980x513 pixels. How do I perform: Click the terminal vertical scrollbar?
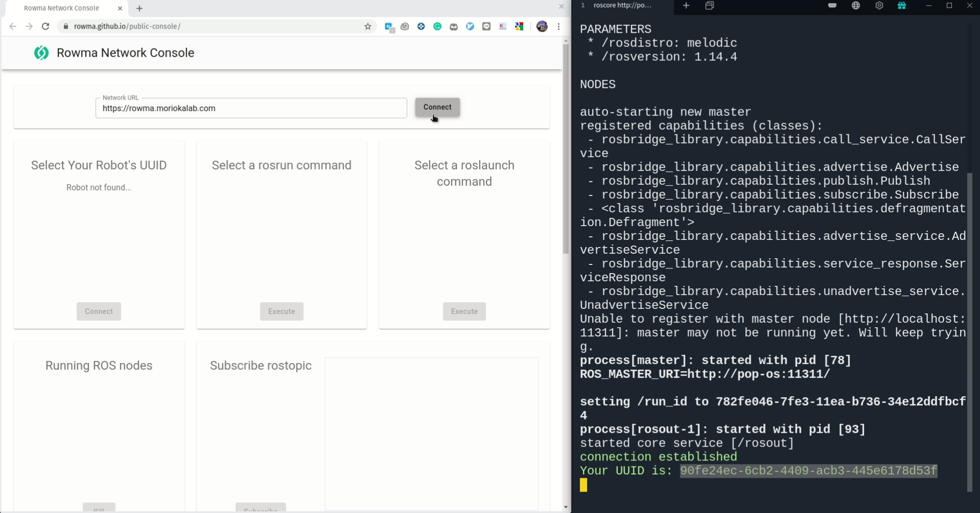click(x=970, y=332)
